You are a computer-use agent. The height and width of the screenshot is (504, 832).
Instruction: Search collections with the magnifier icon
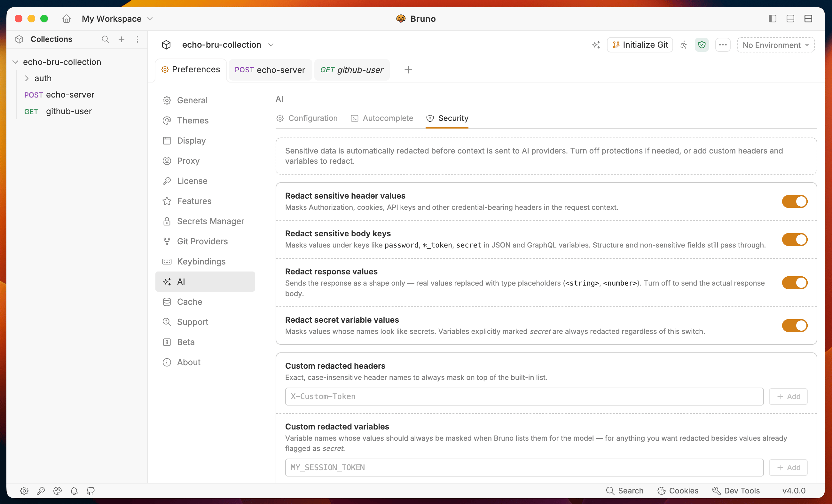[x=105, y=39]
